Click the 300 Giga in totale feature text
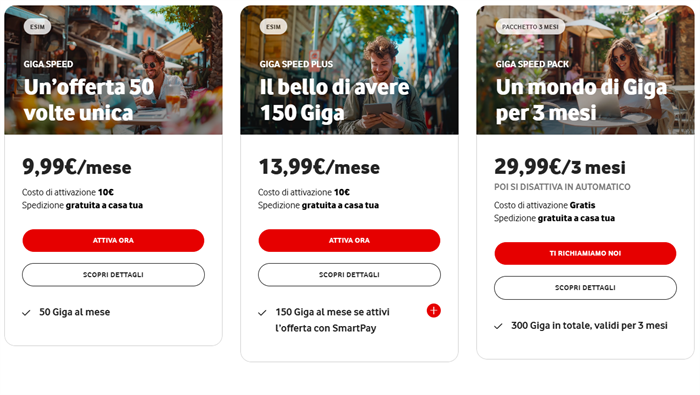 589,325
